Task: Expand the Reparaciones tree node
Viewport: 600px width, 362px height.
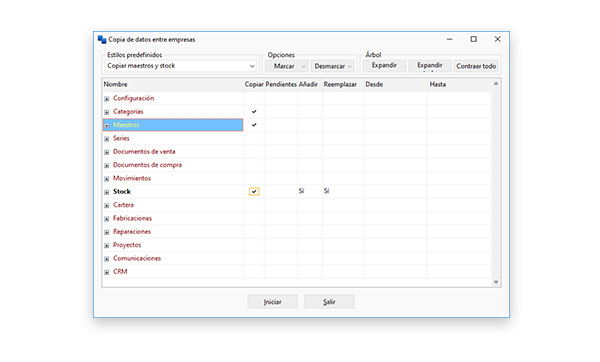Action: point(107,232)
